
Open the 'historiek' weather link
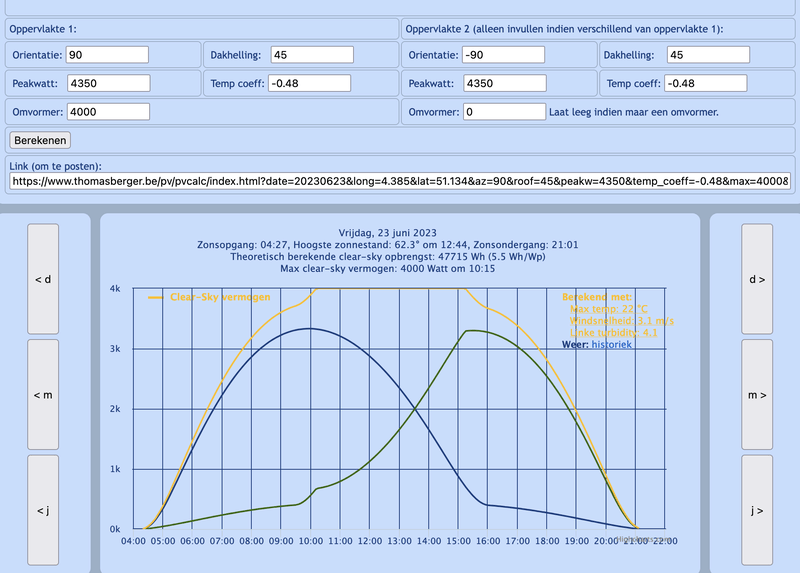[611, 344]
